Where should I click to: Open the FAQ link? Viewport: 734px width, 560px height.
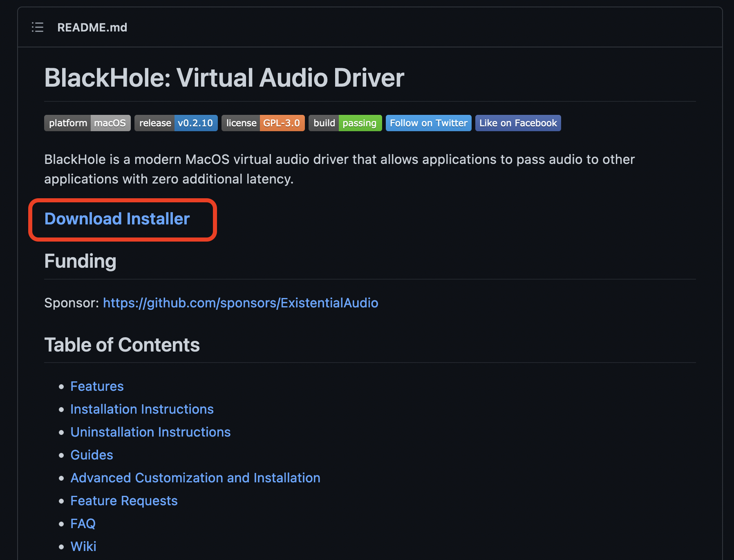click(83, 524)
